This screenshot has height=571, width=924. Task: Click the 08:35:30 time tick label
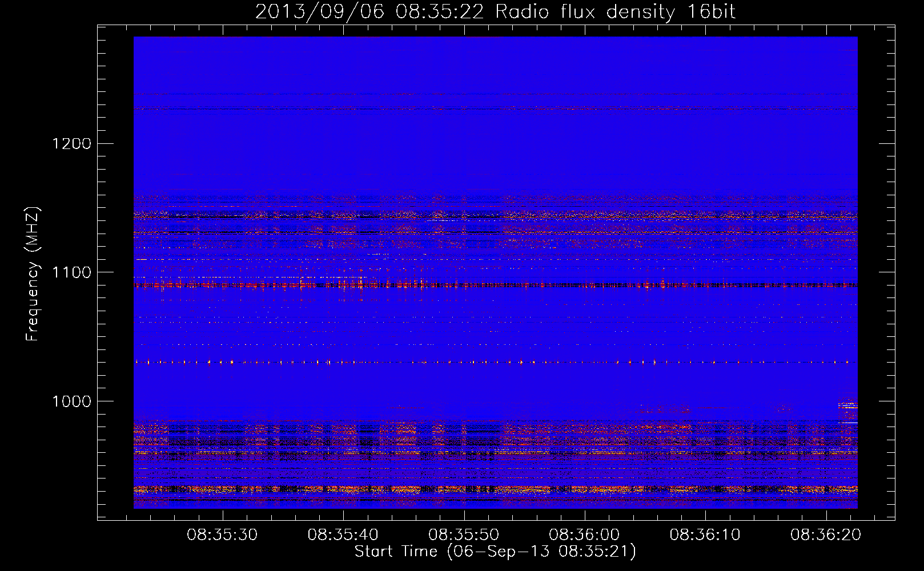pos(222,535)
